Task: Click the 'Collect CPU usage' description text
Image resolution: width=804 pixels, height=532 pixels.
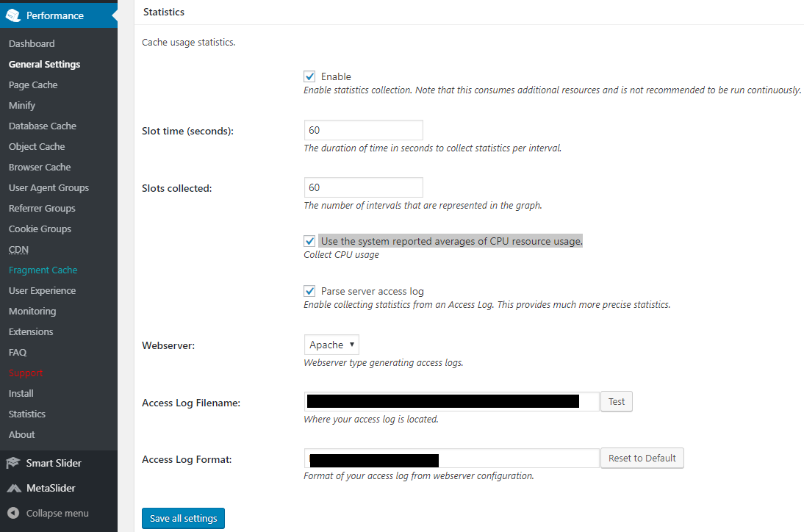Action: 341,255
